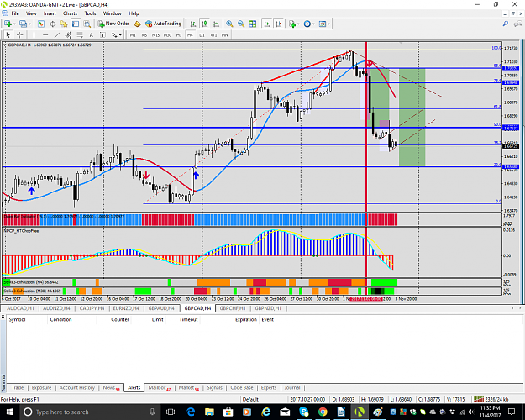Screen dimensions: 525x420
Task: Zoom in on the chart
Action: click(x=229, y=24)
